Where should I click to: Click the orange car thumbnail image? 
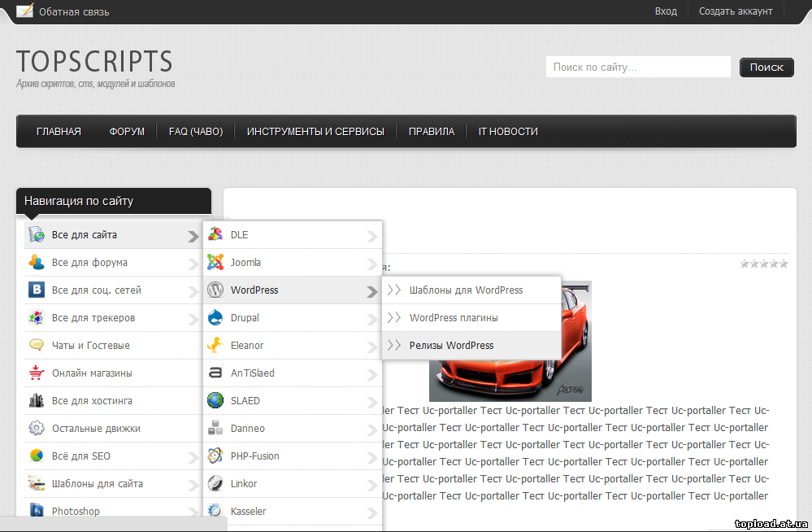(x=510, y=341)
